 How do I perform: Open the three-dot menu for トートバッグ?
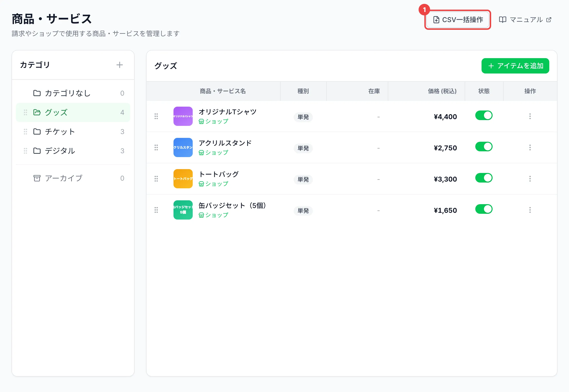tap(530, 178)
